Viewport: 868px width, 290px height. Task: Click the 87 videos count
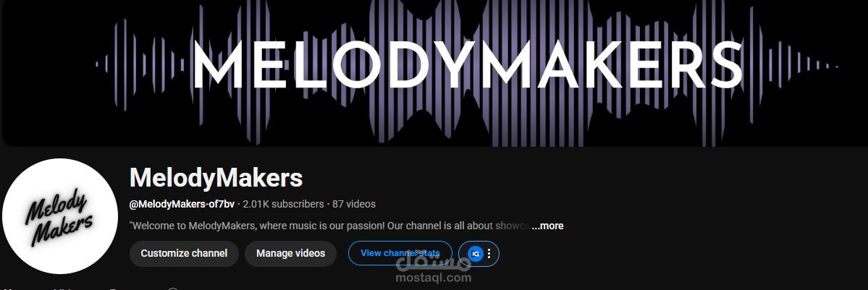354,204
